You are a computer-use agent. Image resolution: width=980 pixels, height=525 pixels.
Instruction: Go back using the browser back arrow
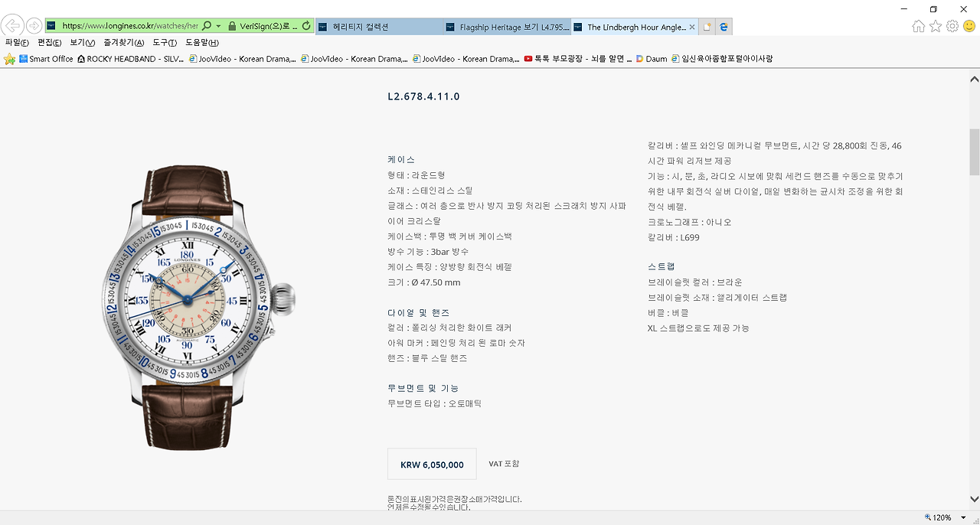(x=12, y=26)
